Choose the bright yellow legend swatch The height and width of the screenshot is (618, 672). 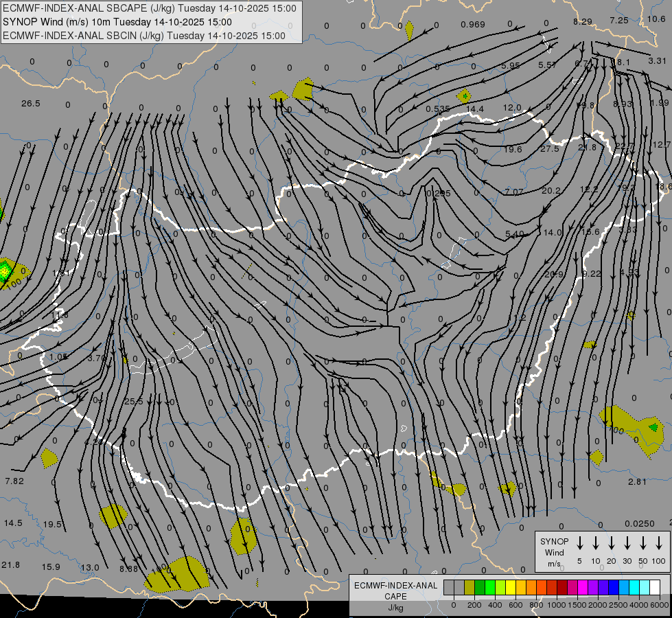[x=511, y=587]
